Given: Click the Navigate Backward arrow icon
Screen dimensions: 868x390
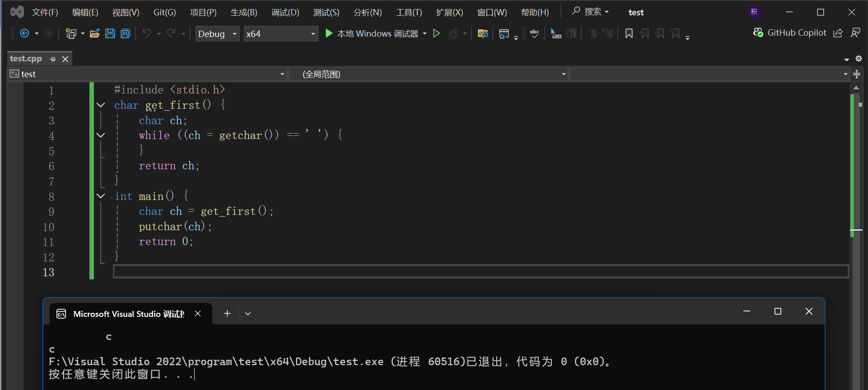Looking at the screenshot, I should (25, 33).
